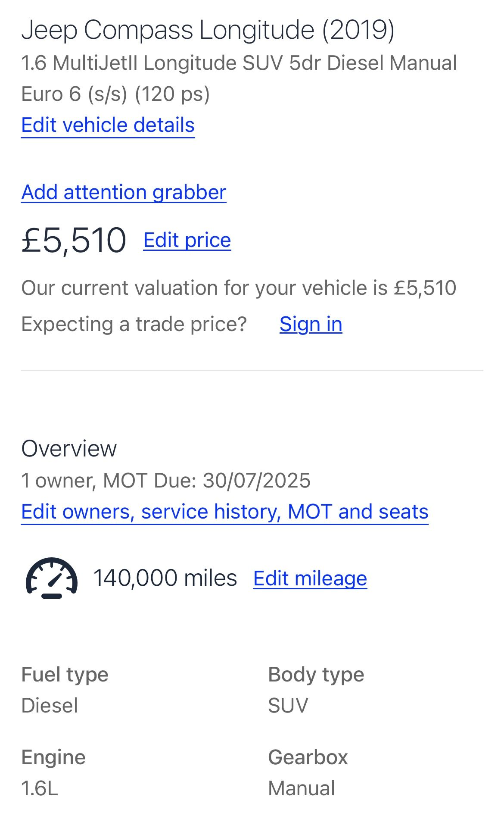
Task: Open the Edit price link
Action: coord(187,240)
